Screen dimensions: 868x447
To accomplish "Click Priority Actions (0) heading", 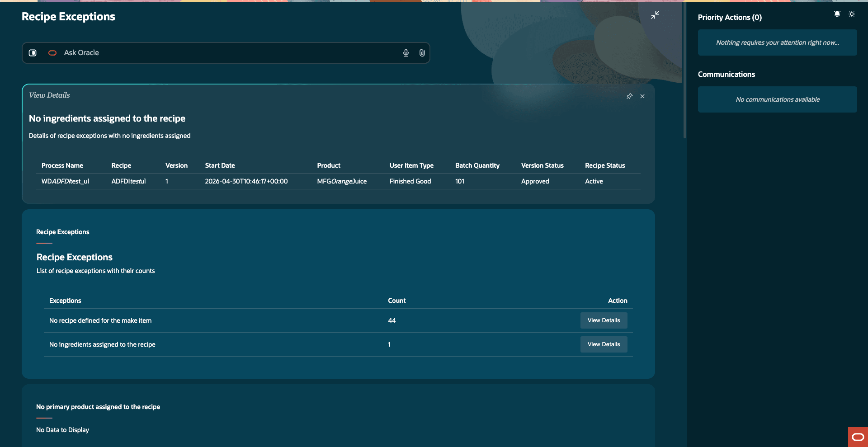I will point(730,17).
